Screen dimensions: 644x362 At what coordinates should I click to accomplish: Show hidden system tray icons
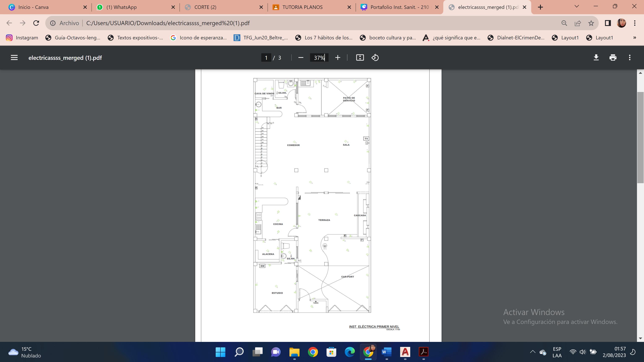(532, 352)
